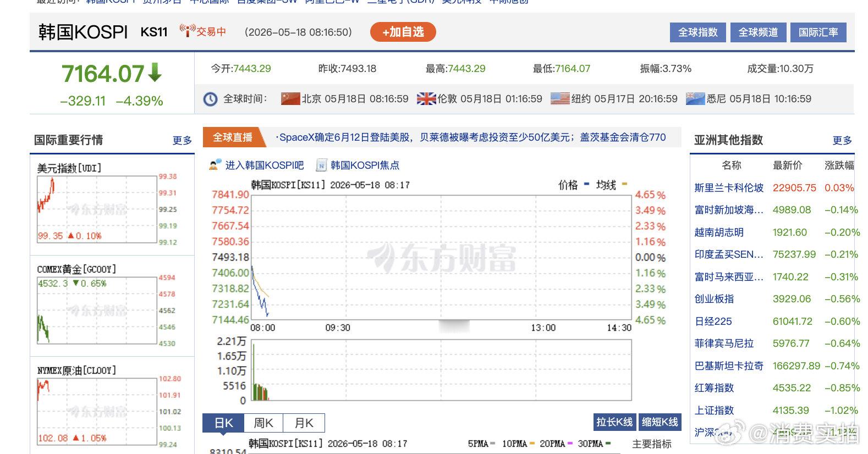Click the 最新价 column header
This screenshot has height=454, width=868.
(x=787, y=165)
